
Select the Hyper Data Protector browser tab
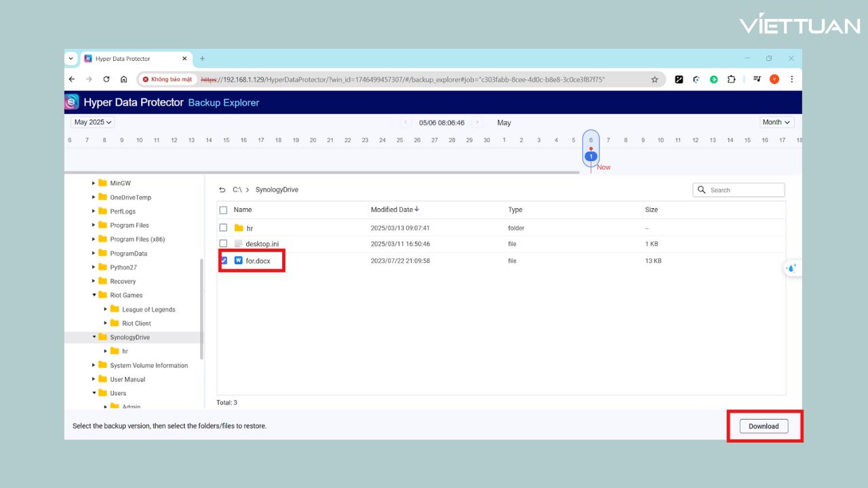pyautogui.click(x=129, y=59)
